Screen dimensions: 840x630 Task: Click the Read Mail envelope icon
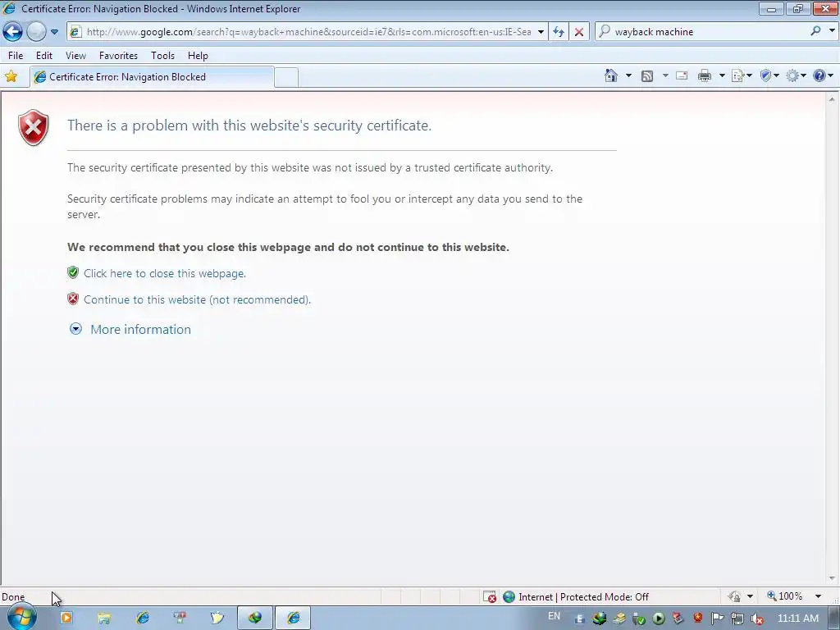tap(682, 76)
